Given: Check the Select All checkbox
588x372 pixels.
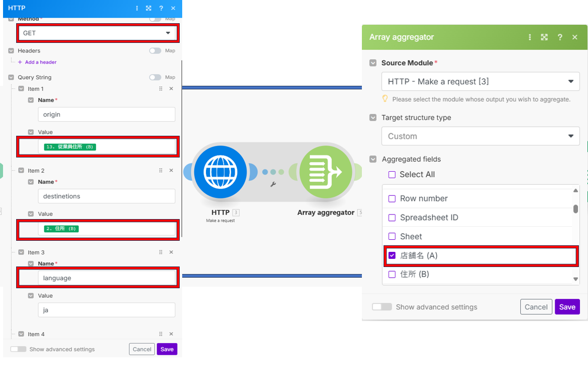Looking at the screenshot, I should point(392,174).
